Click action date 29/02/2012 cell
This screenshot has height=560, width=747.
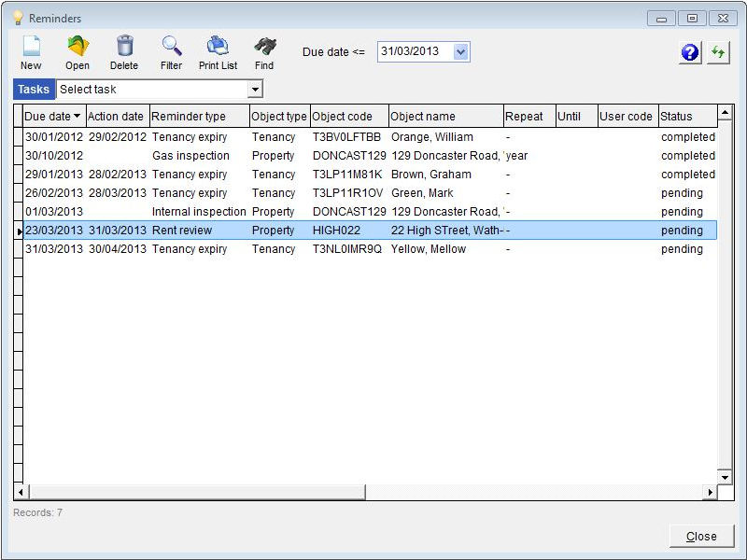point(118,137)
